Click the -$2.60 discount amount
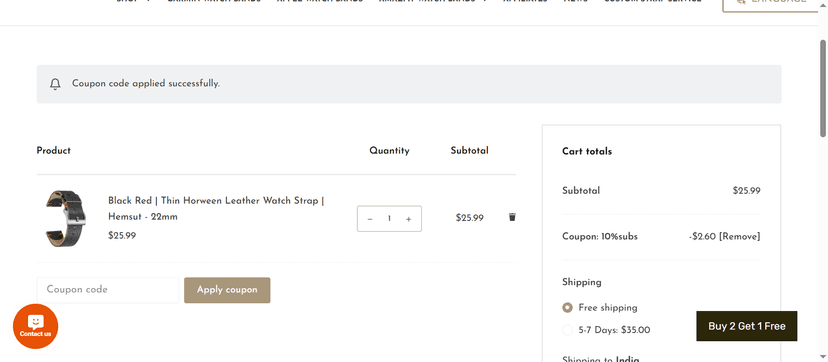 click(x=702, y=236)
